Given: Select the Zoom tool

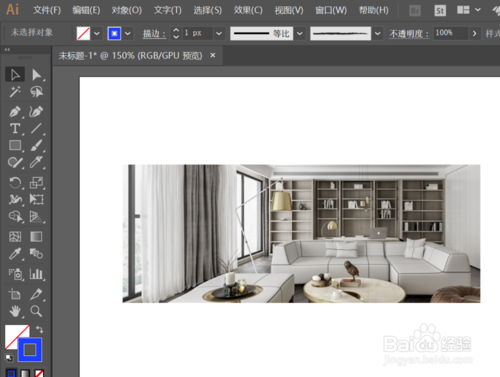Looking at the screenshot, I should pyautogui.click(x=36, y=311).
